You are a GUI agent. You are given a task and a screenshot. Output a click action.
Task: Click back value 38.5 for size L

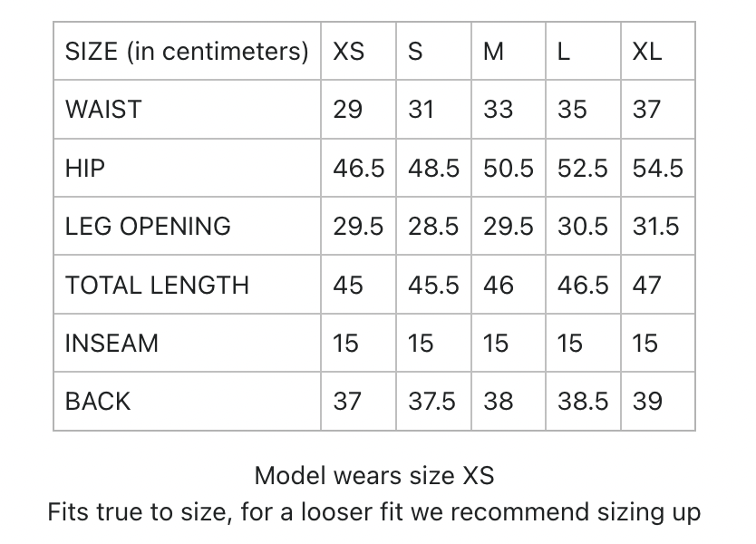click(x=583, y=402)
